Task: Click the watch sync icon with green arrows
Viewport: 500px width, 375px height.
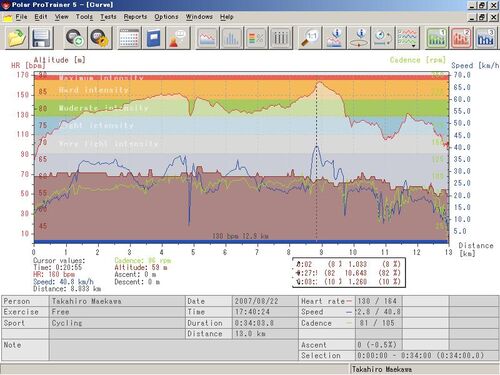Action: point(75,38)
